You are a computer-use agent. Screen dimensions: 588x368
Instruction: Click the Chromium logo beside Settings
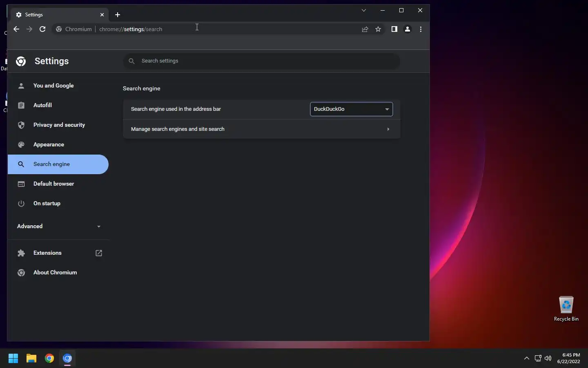21,61
